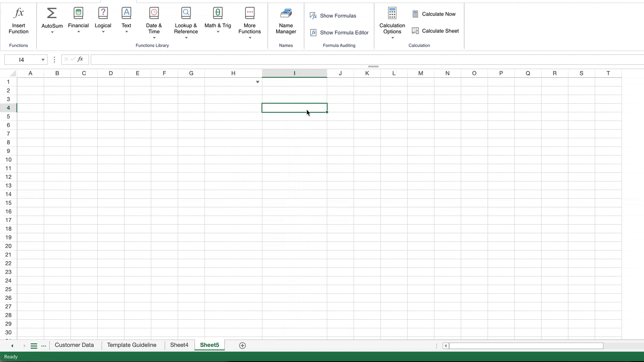Click the Calculate Now button
Screen dimensions: 644x362
[434, 14]
